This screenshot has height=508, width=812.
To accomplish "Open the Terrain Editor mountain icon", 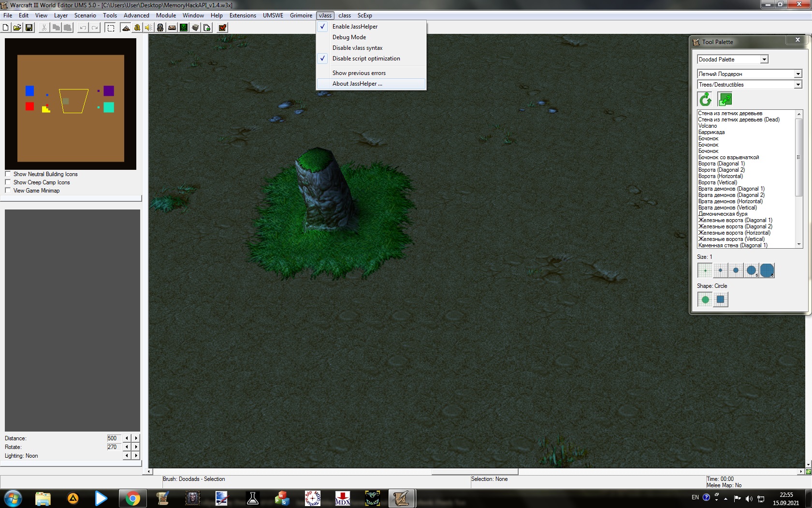I will [x=126, y=28].
